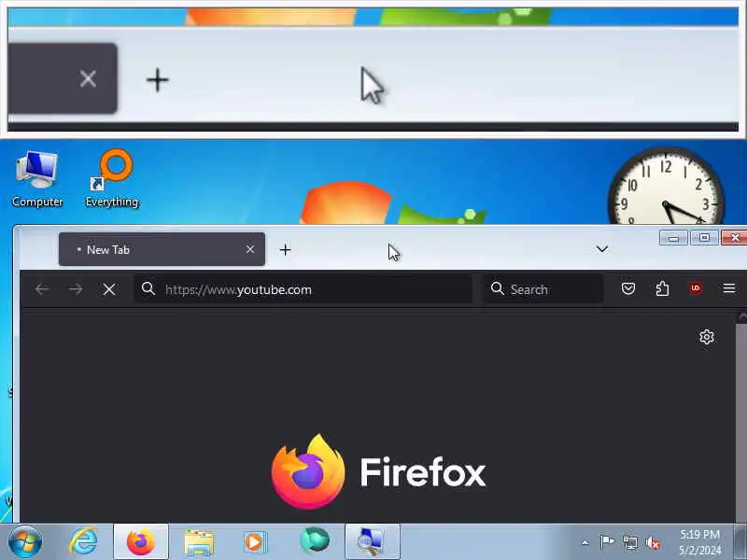Click the tab close X in magnifier view

(x=88, y=78)
